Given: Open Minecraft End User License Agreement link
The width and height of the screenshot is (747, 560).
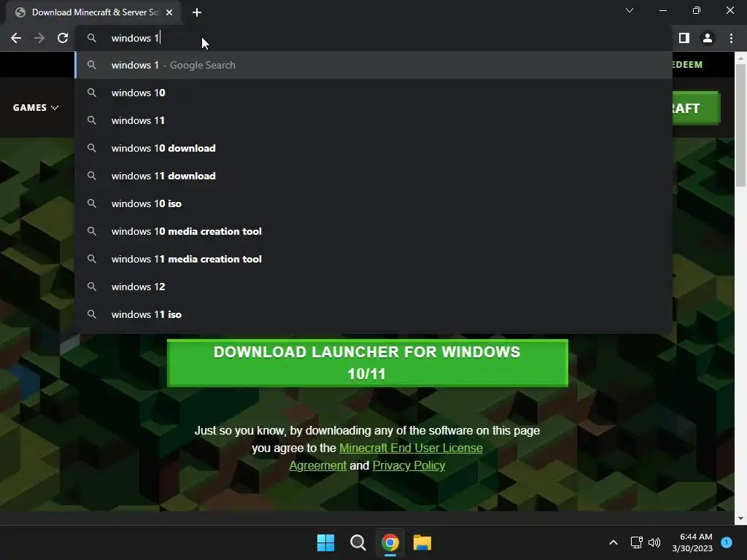Looking at the screenshot, I should tap(386, 456).
